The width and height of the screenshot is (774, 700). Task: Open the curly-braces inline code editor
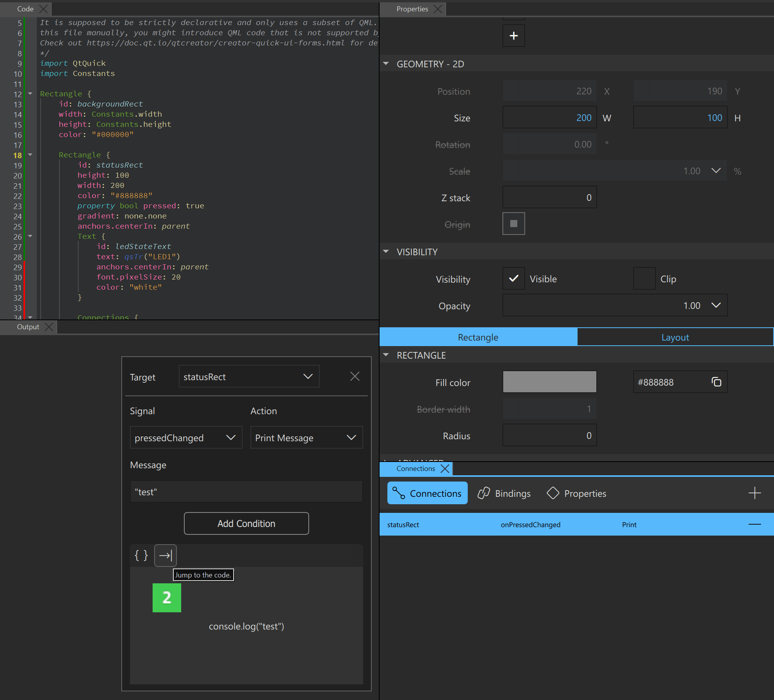pos(141,555)
